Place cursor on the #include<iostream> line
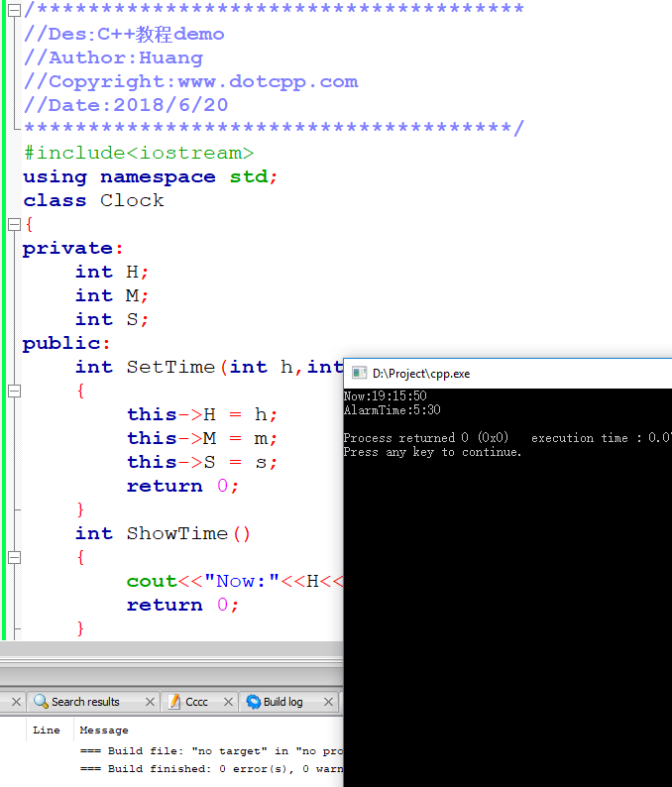672x787 pixels. [x=139, y=153]
